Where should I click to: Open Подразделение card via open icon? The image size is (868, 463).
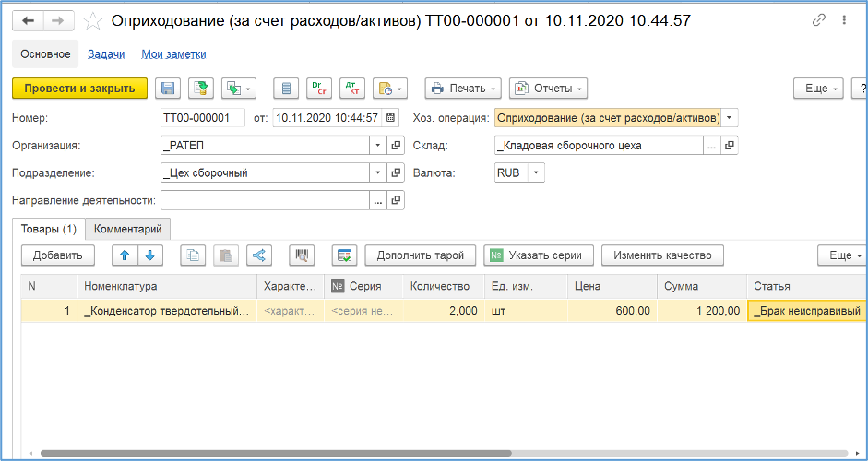pos(396,172)
